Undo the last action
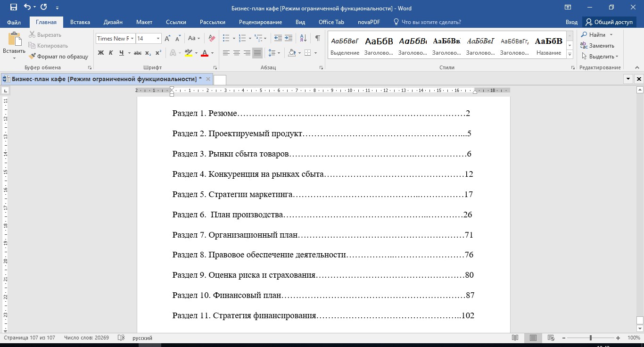The image size is (644, 347). (27, 7)
